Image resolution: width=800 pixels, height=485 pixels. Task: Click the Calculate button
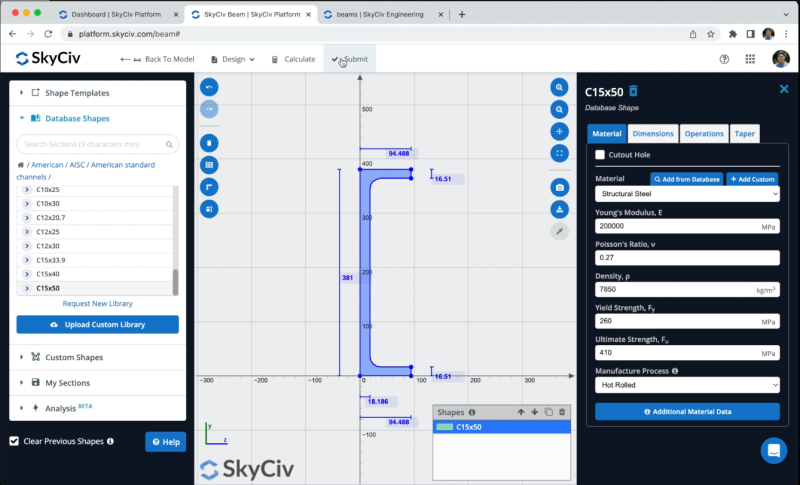[x=293, y=59]
